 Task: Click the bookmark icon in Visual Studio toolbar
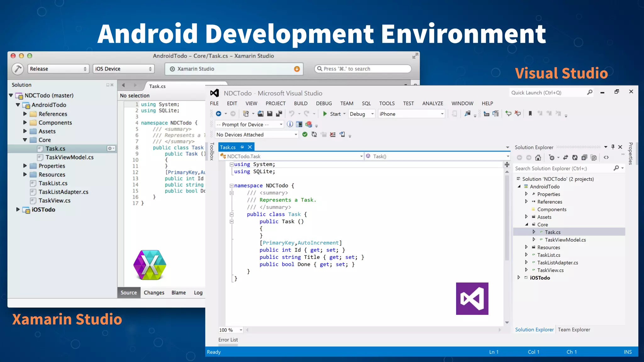coord(530,113)
